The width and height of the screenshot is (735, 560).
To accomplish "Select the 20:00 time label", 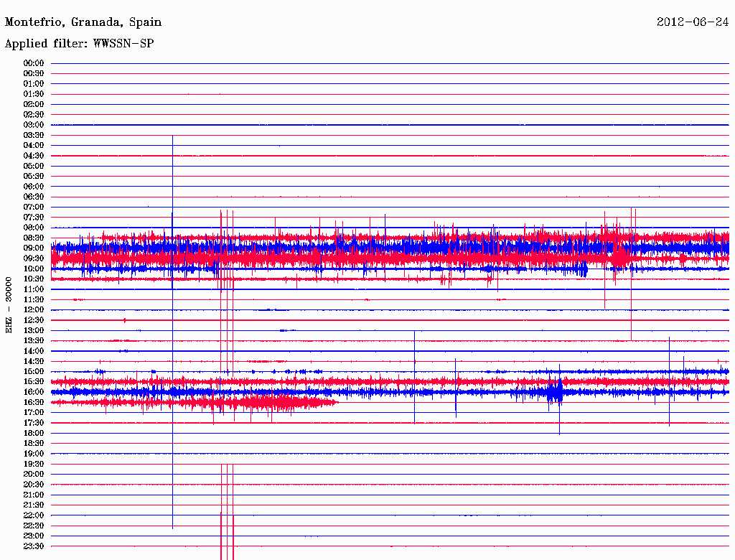I will [33, 474].
